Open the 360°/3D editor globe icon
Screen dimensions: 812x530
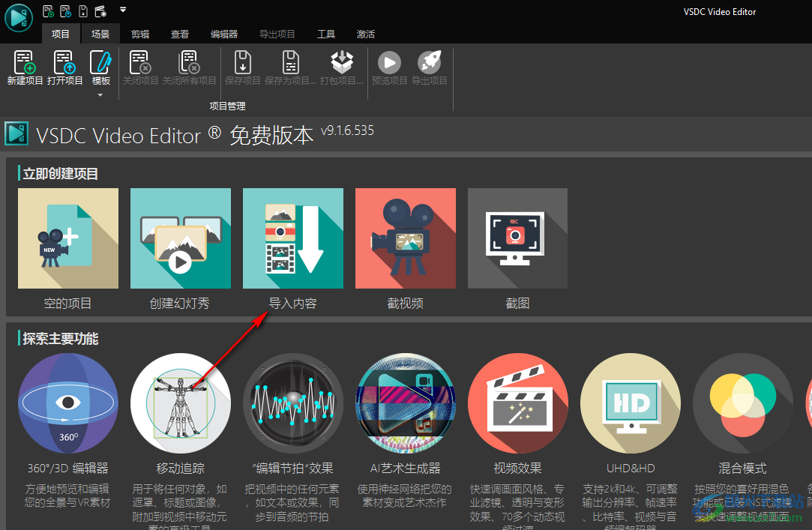pyautogui.click(x=67, y=403)
